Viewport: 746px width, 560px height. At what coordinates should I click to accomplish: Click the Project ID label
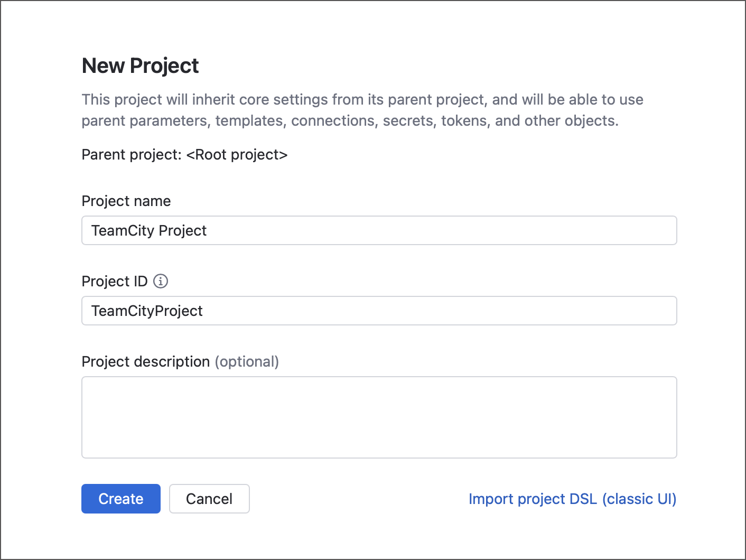[x=114, y=281]
